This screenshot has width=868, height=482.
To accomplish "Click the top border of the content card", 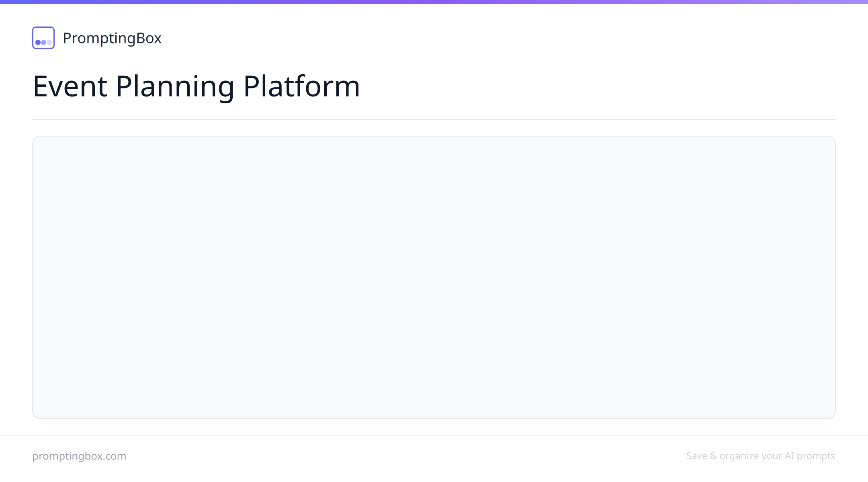I will (434, 136).
